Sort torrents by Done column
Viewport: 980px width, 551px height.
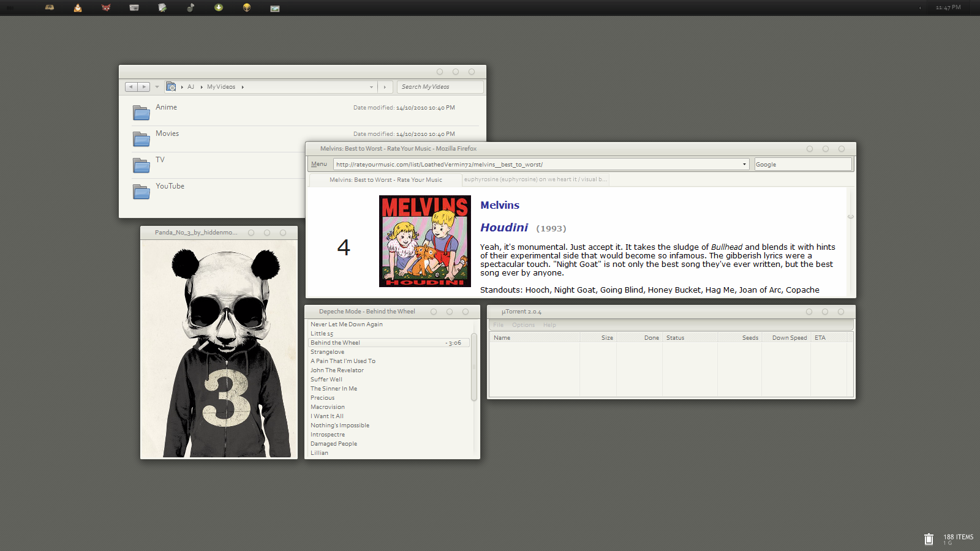[639, 338]
